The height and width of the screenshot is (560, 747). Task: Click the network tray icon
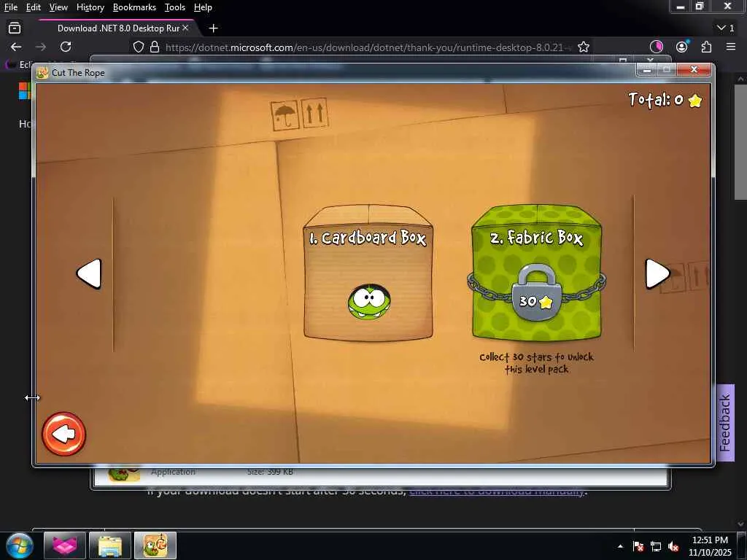point(656,546)
